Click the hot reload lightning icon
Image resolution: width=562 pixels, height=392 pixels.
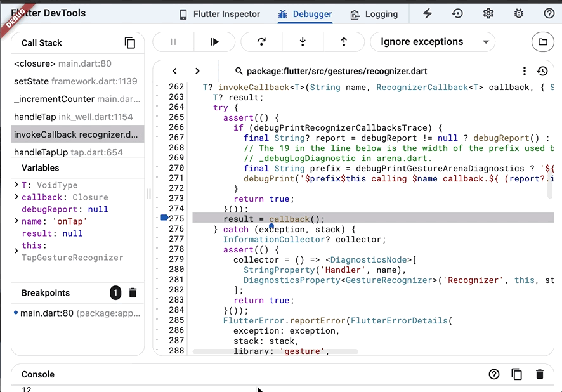pyautogui.click(x=428, y=13)
